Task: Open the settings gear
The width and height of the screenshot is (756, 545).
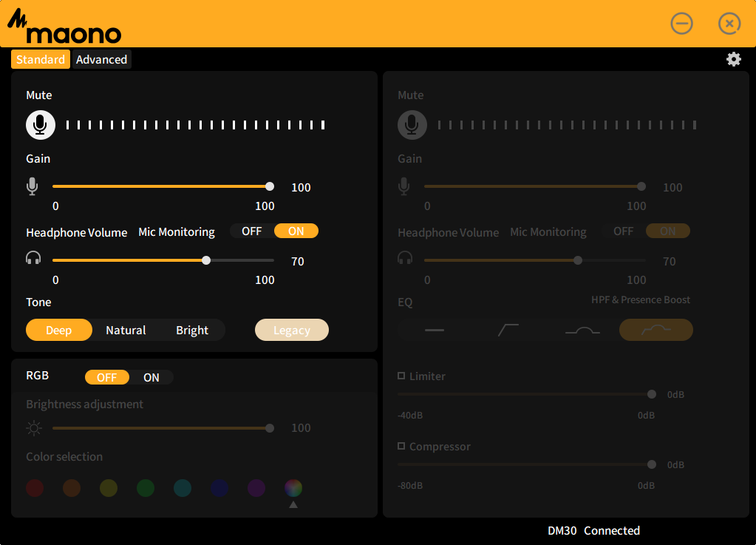Action: (733, 58)
